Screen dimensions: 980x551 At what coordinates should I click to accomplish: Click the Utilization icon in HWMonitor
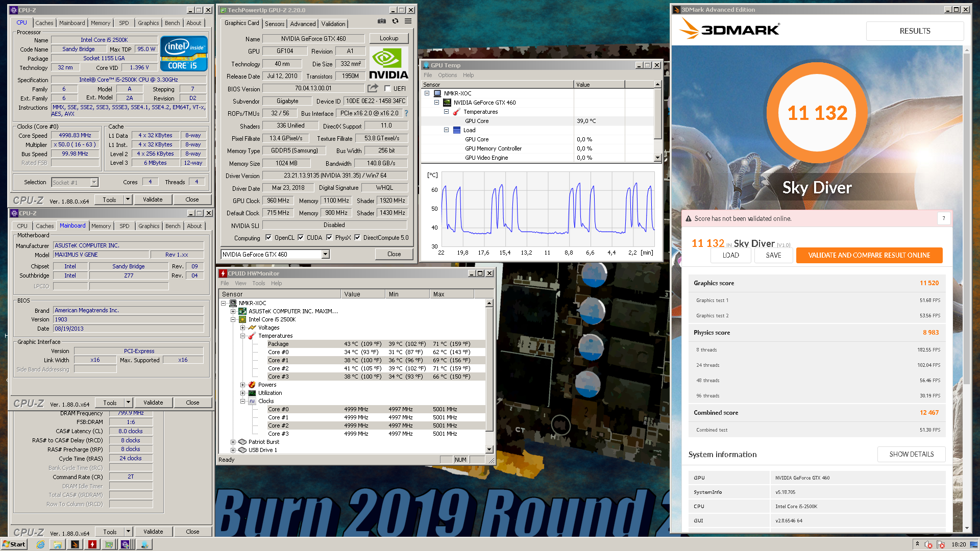click(x=252, y=393)
